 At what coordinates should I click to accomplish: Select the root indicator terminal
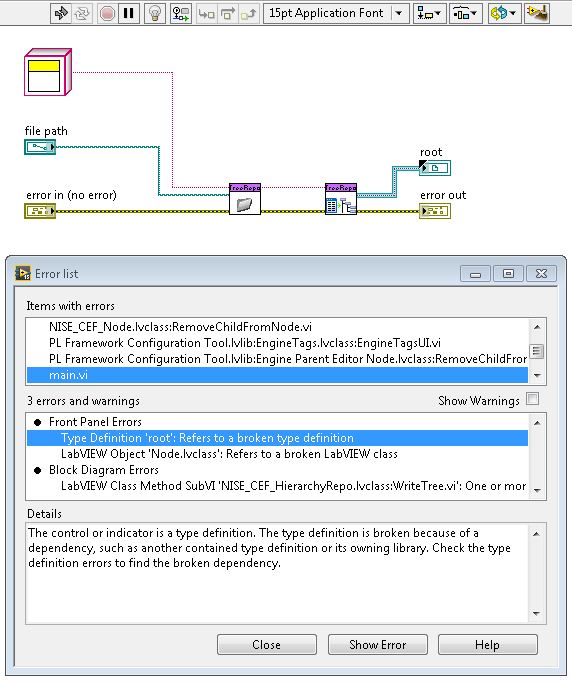pos(435,168)
